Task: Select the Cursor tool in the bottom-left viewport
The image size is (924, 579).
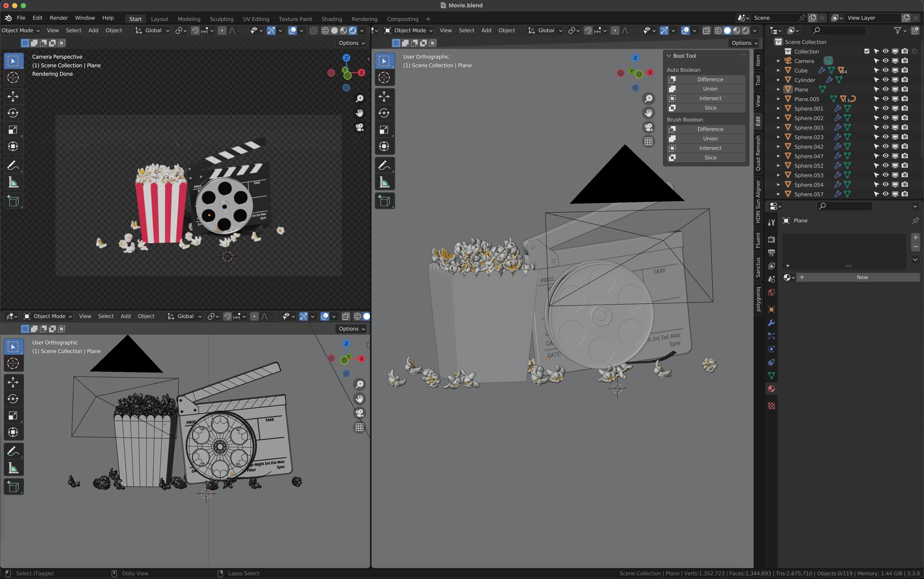Action: [13, 363]
